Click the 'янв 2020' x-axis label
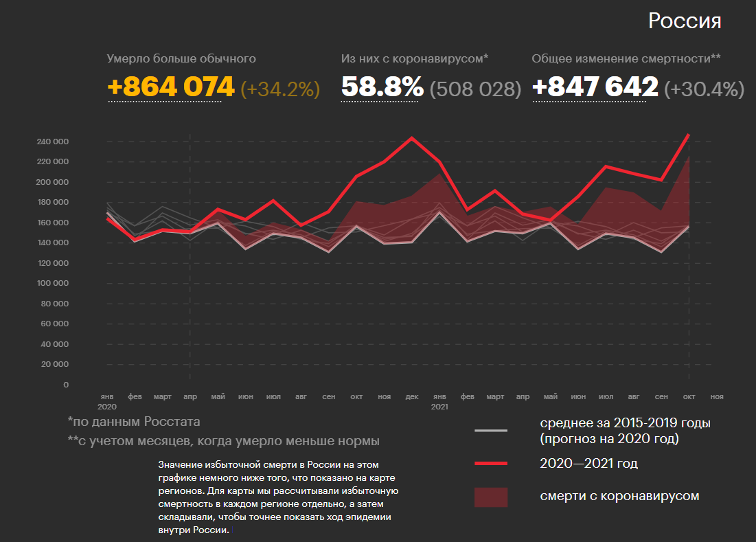 pos(107,401)
